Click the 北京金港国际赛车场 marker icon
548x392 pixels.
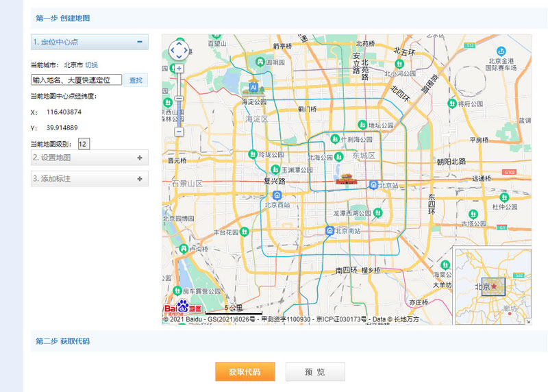(x=501, y=51)
